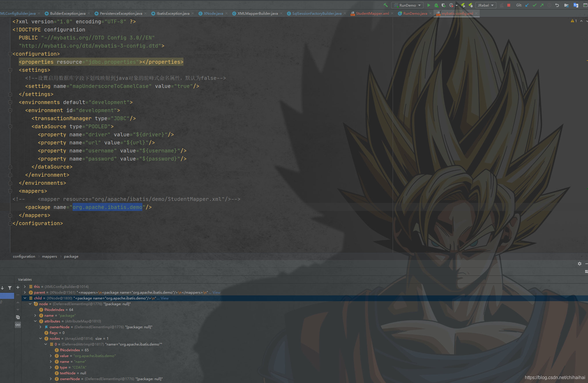The height and width of the screenshot is (383, 588).
Task: Update the project with the blue Git arrow
Action: (x=527, y=5)
